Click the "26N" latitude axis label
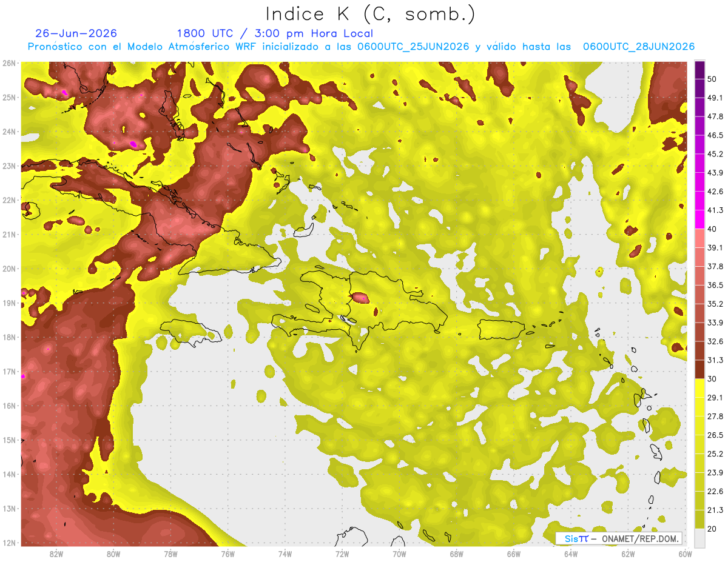The image size is (728, 562). click(10, 63)
